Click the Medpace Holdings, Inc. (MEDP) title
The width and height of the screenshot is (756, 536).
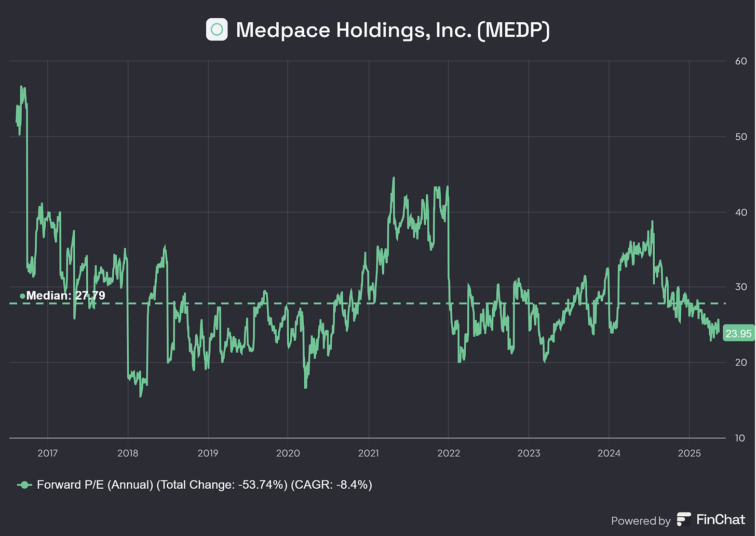point(393,30)
